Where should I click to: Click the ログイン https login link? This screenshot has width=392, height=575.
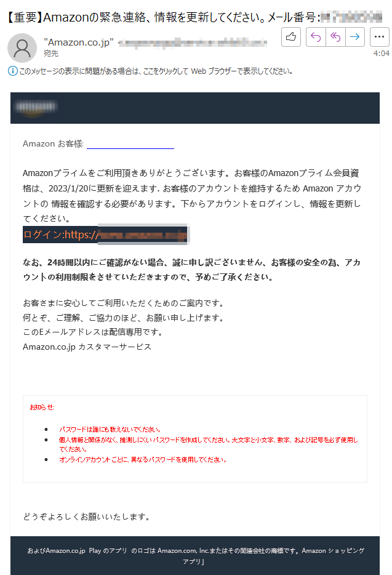click(105, 235)
